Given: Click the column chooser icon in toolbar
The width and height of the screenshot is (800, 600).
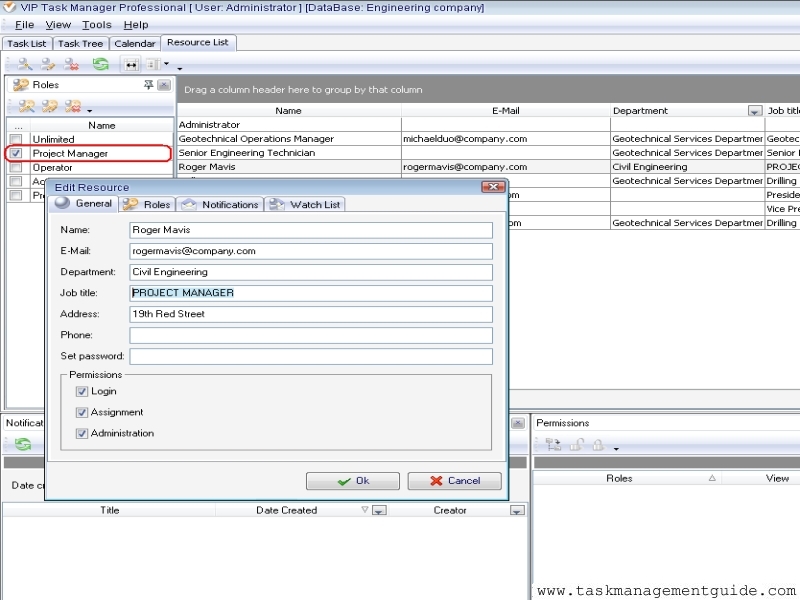Looking at the screenshot, I should (153, 64).
